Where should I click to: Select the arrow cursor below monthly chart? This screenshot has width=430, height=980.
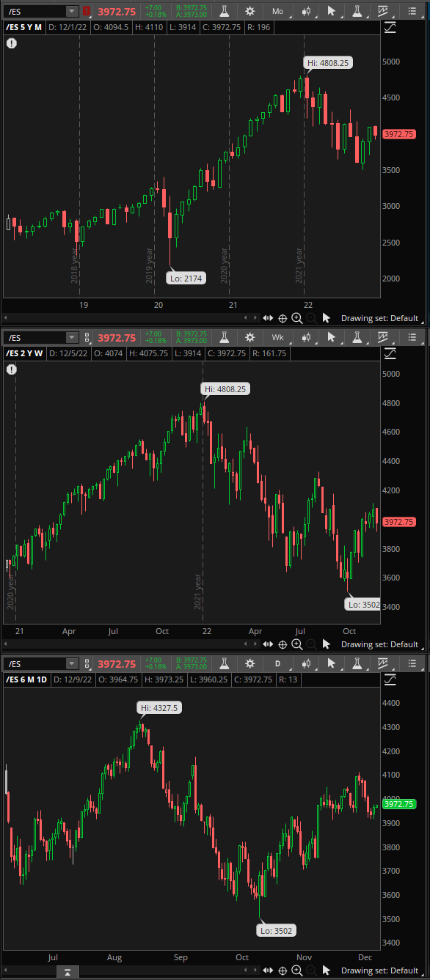coord(327,318)
